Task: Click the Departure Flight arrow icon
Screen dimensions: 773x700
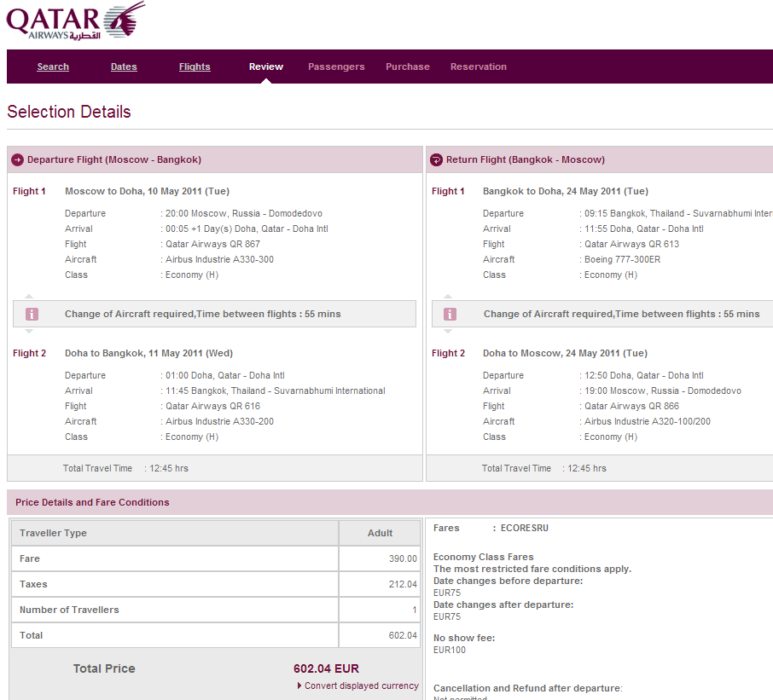Action: (17, 159)
